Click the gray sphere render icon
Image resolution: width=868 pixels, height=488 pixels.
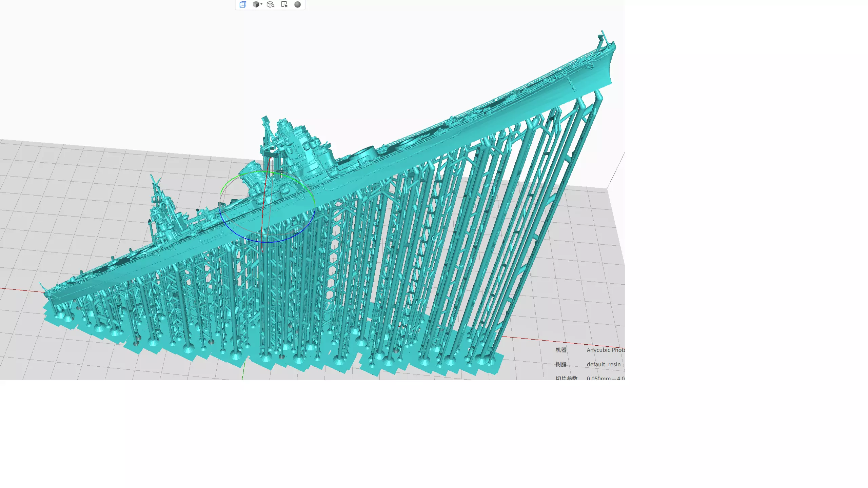point(297,5)
